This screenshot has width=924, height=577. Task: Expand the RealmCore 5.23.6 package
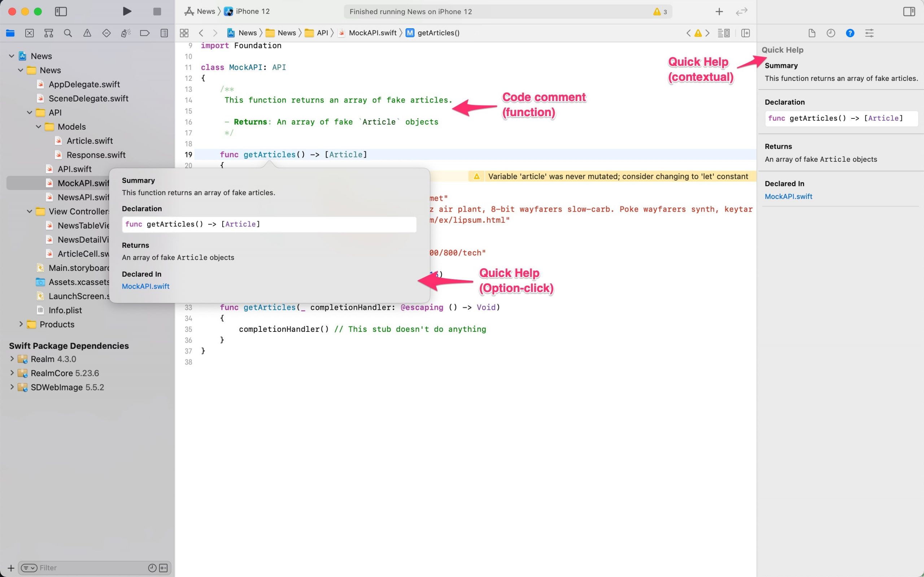(12, 373)
